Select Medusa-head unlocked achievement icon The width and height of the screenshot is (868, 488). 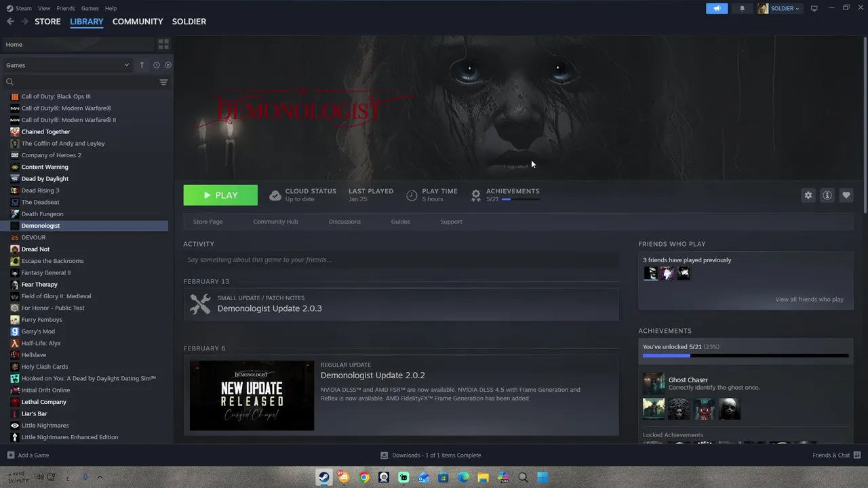679,409
